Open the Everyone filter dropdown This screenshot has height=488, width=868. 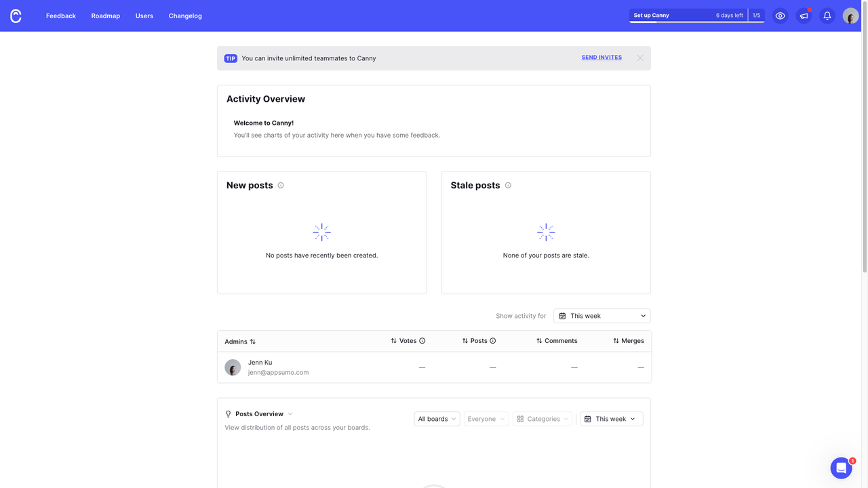click(x=486, y=419)
